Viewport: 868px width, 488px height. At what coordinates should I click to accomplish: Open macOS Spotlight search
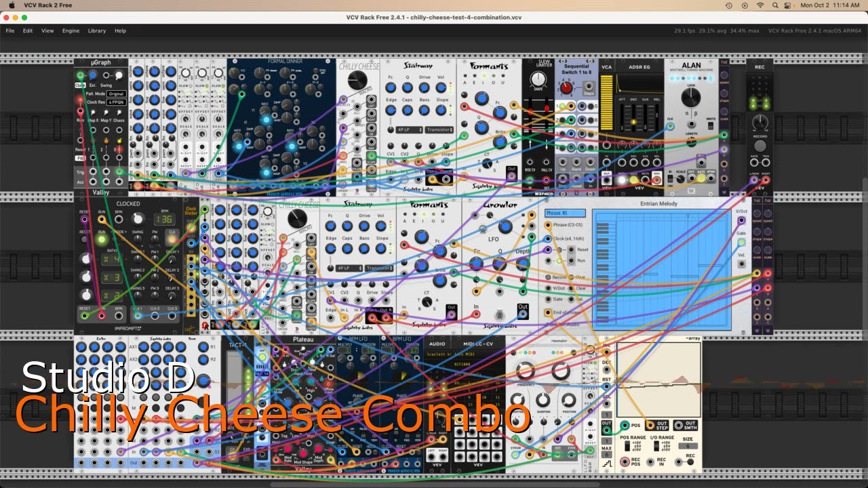[x=774, y=5]
